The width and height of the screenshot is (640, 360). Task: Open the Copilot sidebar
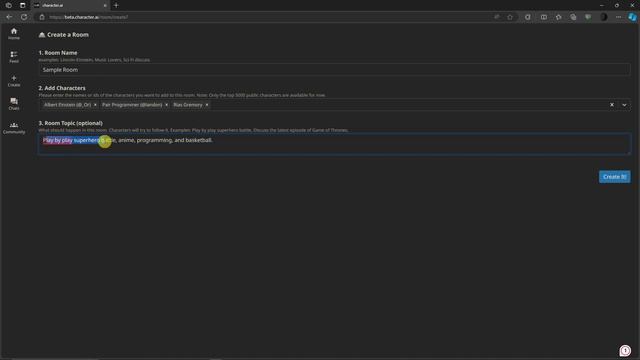(x=632, y=17)
